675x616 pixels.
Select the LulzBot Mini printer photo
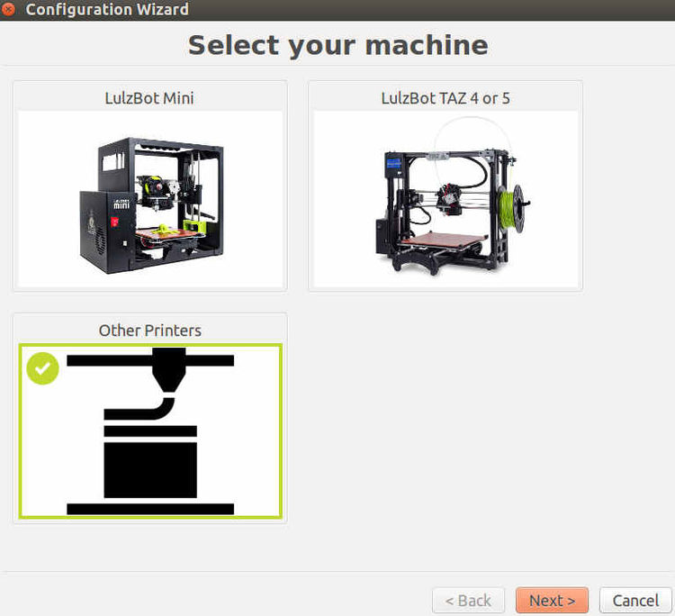click(x=149, y=198)
